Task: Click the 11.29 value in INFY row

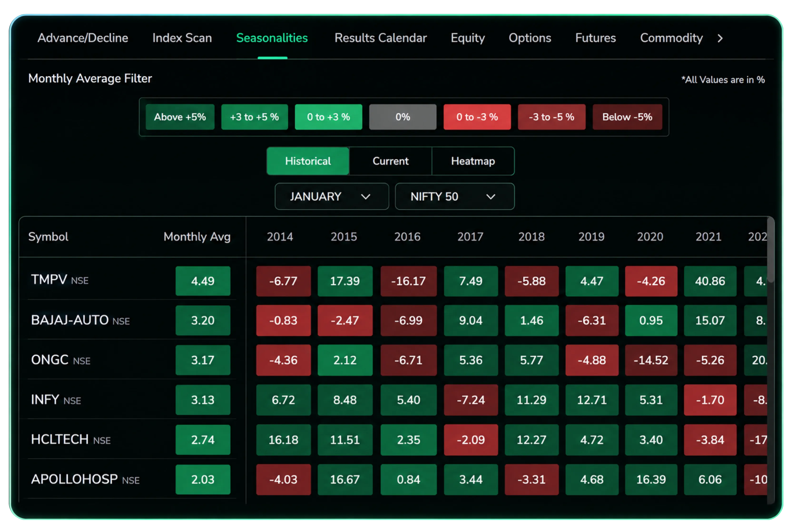Action: [531, 400]
